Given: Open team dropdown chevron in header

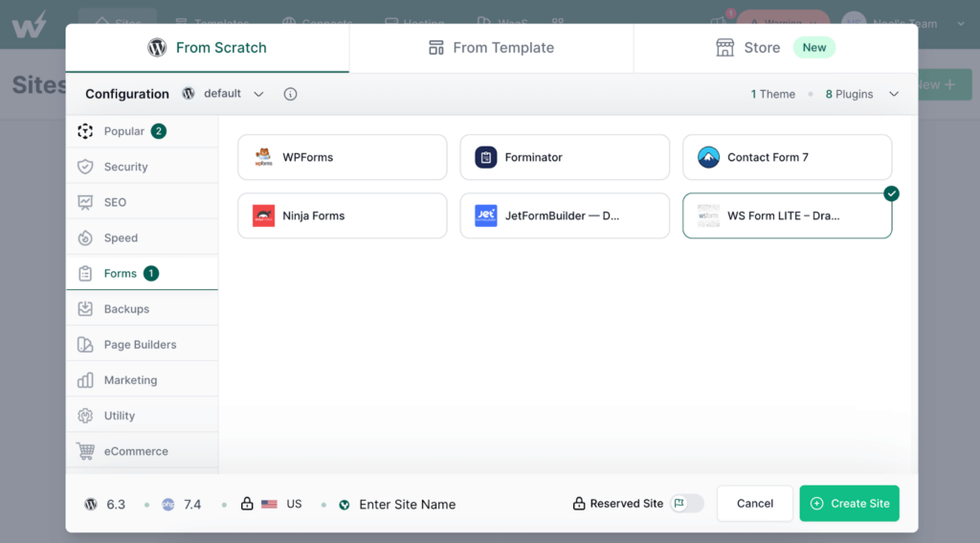Looking at the screenshot, I should tap(961, 24).
